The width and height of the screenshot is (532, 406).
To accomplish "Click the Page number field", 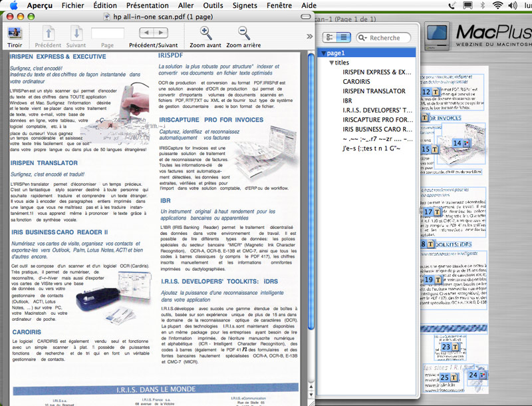I will [107, 33].
